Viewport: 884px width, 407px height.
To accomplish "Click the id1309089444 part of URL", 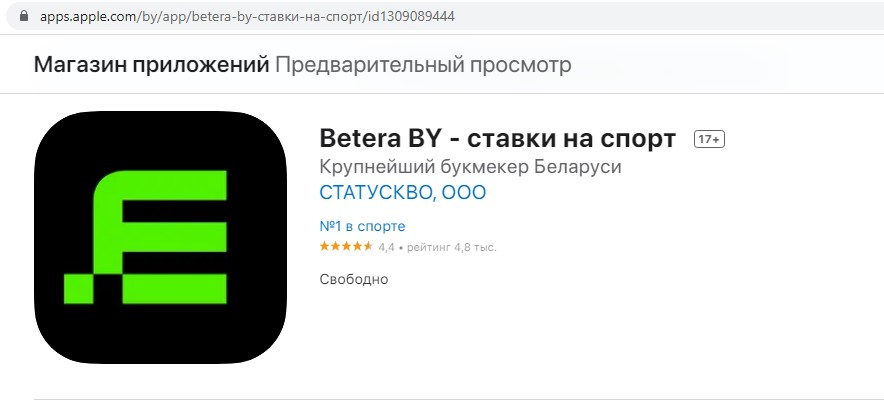I will 411,17.
